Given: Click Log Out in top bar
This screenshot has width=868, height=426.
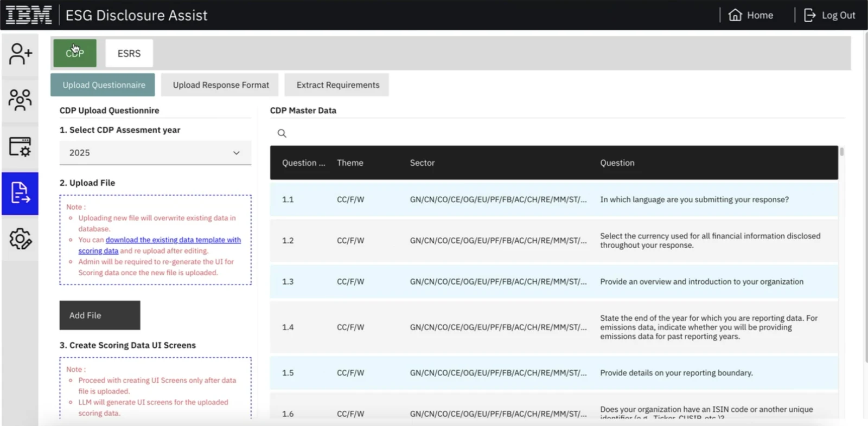Looking at the screenshot, I should (x=829, y=15).
